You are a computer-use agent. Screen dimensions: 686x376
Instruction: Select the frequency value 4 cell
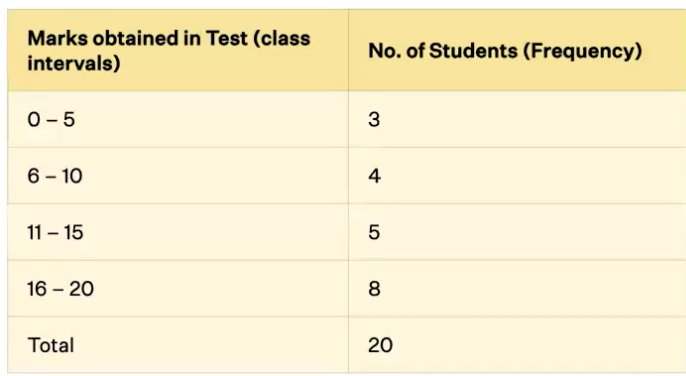pyautogui.click(x=517, y=176)
